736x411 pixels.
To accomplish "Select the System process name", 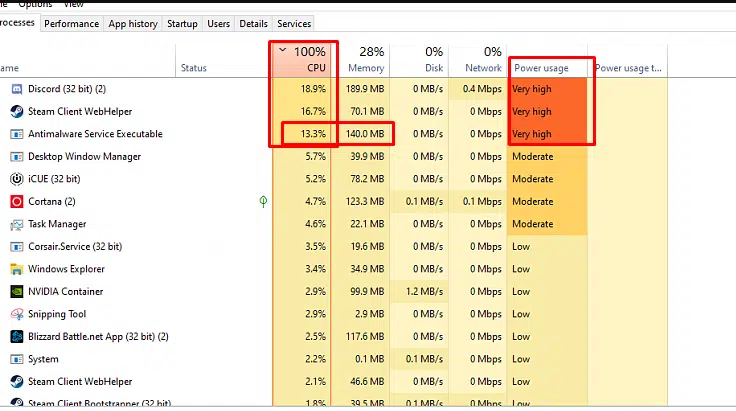I will tap(43, 359).
